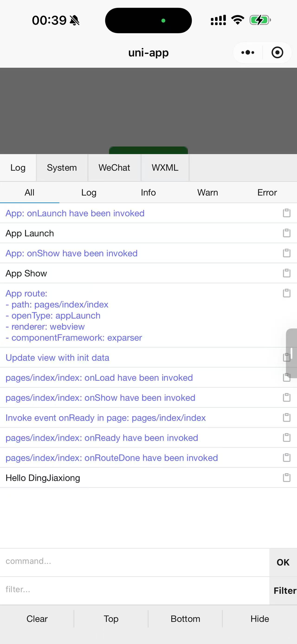Clear the console logs
The image size is (297, 644).
pos(37,619)
